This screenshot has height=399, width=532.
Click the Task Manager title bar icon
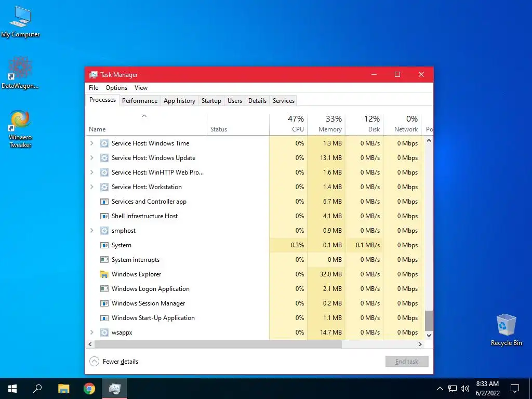coord(94,75)
